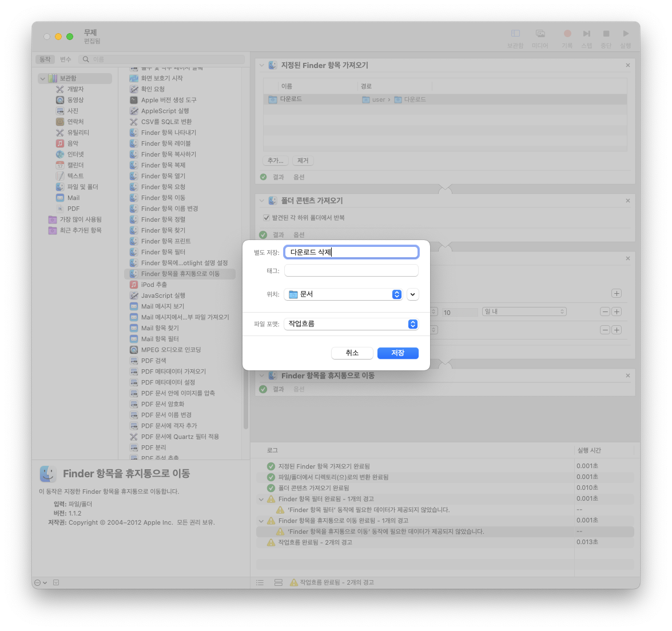This screenshot has width=672, height=631.
Task: Switch to the 변수 tab
Action: point(66,59)
